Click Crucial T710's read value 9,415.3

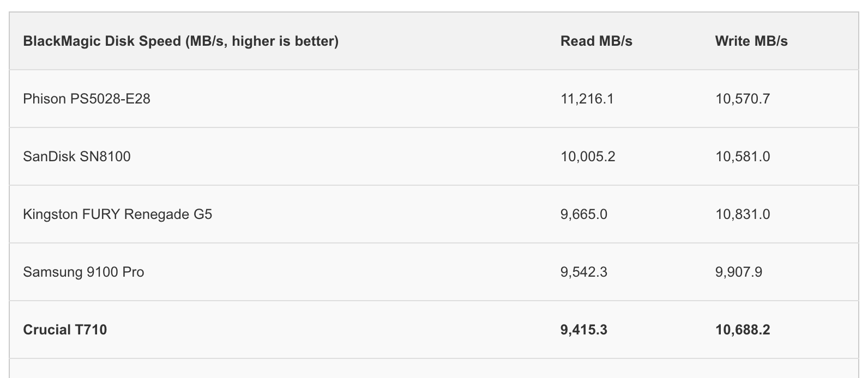[x=583, y=330]
